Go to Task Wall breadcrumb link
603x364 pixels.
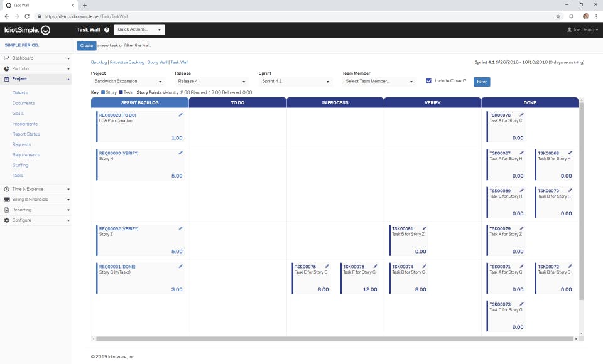point(180,62)
